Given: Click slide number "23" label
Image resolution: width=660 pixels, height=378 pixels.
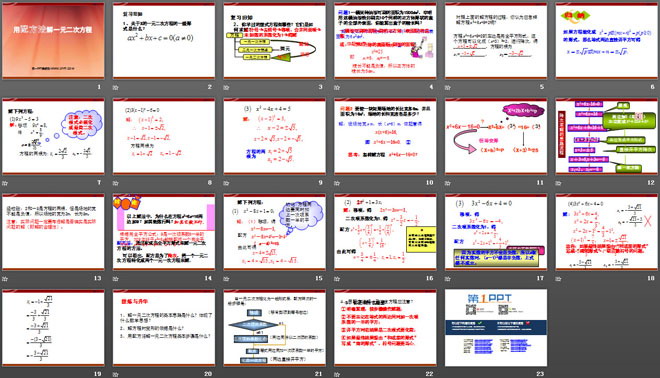Looking at the screenshot, I should pyautogui.click(x=540, y=374).
